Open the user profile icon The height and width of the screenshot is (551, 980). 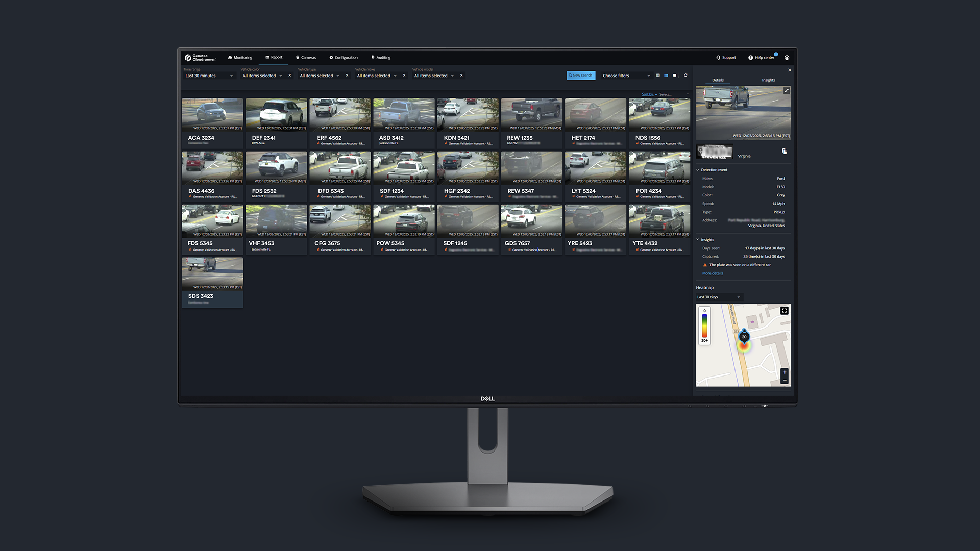(x=787, y=58)
